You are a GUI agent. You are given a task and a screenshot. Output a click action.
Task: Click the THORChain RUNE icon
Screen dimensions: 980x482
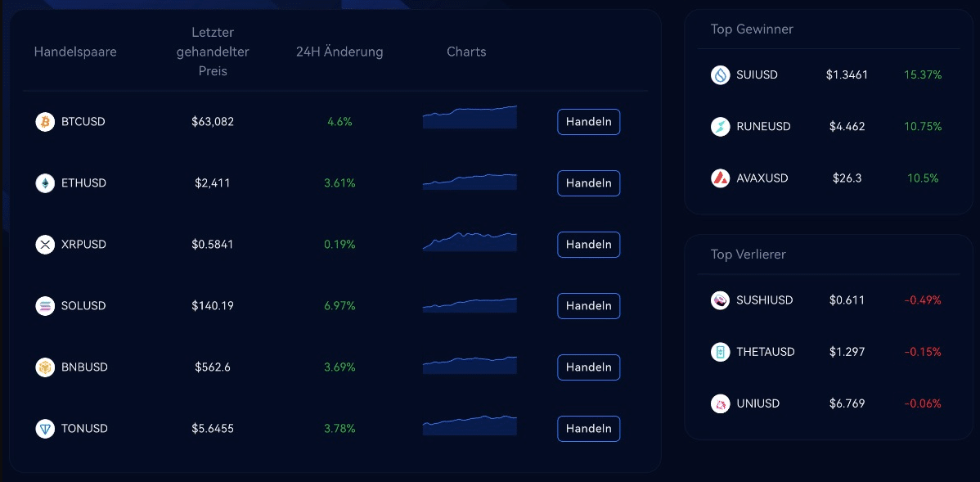click(721, 127)
